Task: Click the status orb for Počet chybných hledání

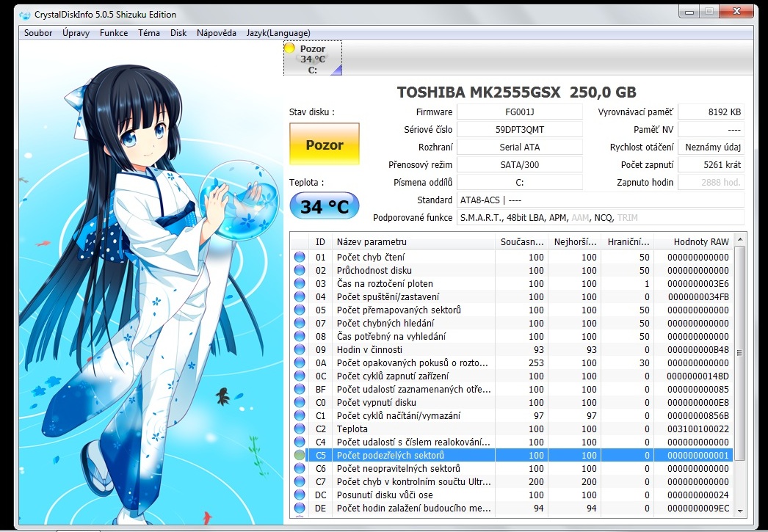Action: point(300,323)
